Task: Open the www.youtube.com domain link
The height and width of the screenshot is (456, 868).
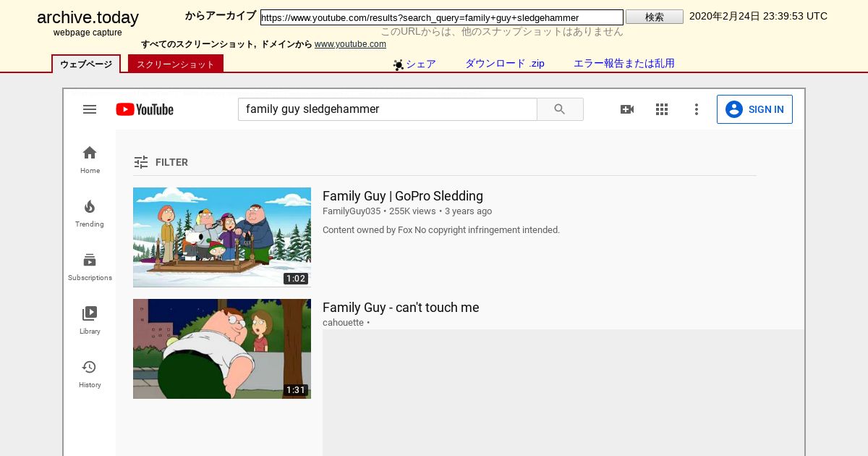Action: pos(350,44)
